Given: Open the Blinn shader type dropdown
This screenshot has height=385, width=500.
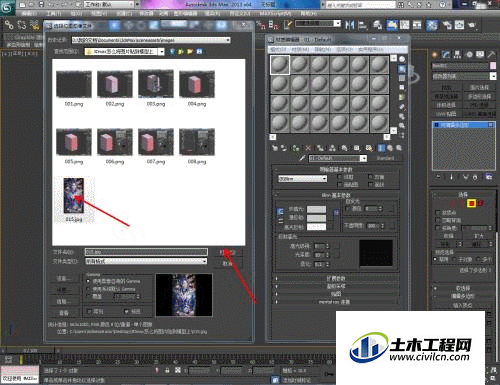Looking at the screenshot, I should pos(324,179).
